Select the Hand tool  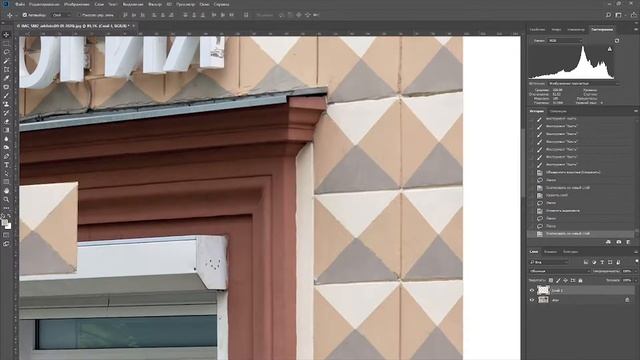(x=6, y=191)
